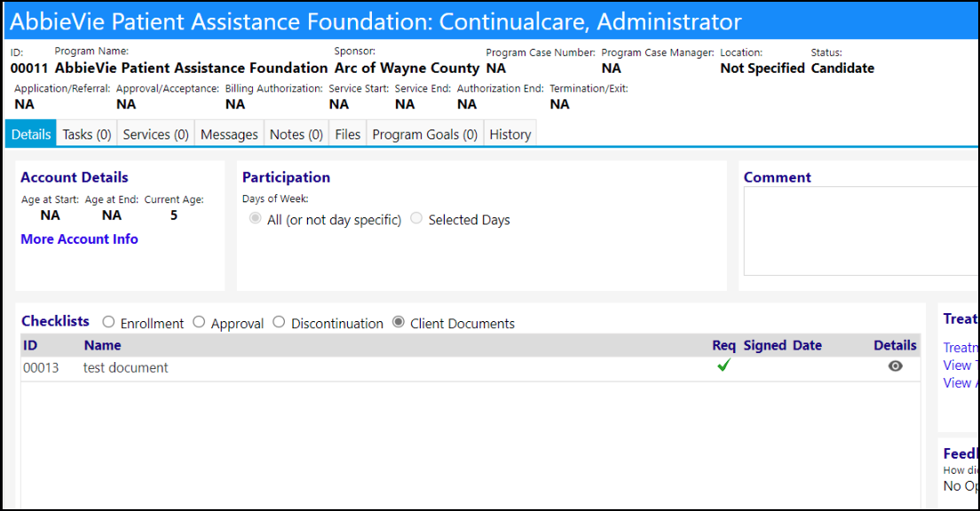Click the Candidate status value
Image resolution: width=980 pixels, height=511 pixels.
pos(842,68)
